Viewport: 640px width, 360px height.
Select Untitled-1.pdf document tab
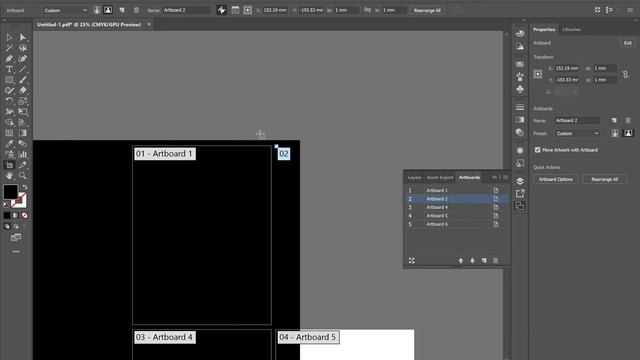tap(89, 24)
